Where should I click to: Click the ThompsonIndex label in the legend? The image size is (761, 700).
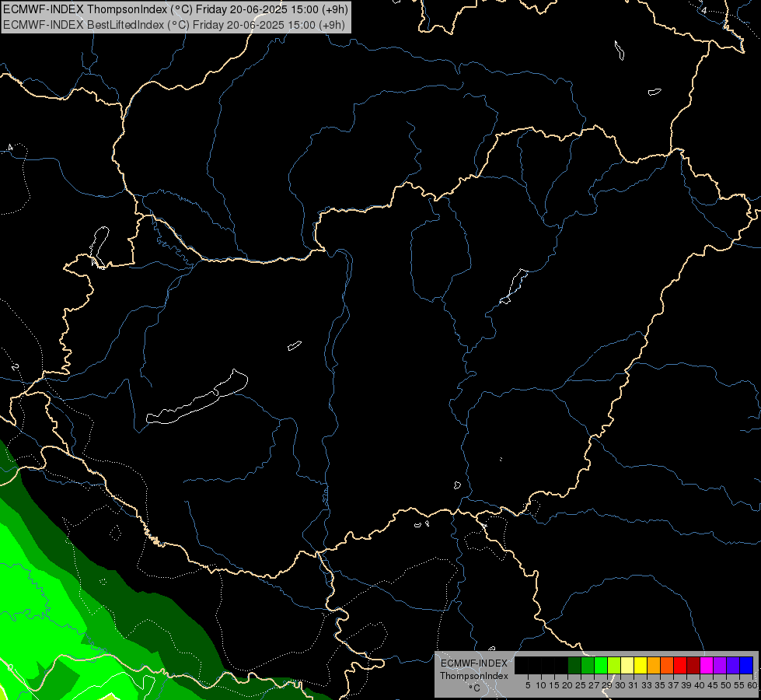[474, 676]
